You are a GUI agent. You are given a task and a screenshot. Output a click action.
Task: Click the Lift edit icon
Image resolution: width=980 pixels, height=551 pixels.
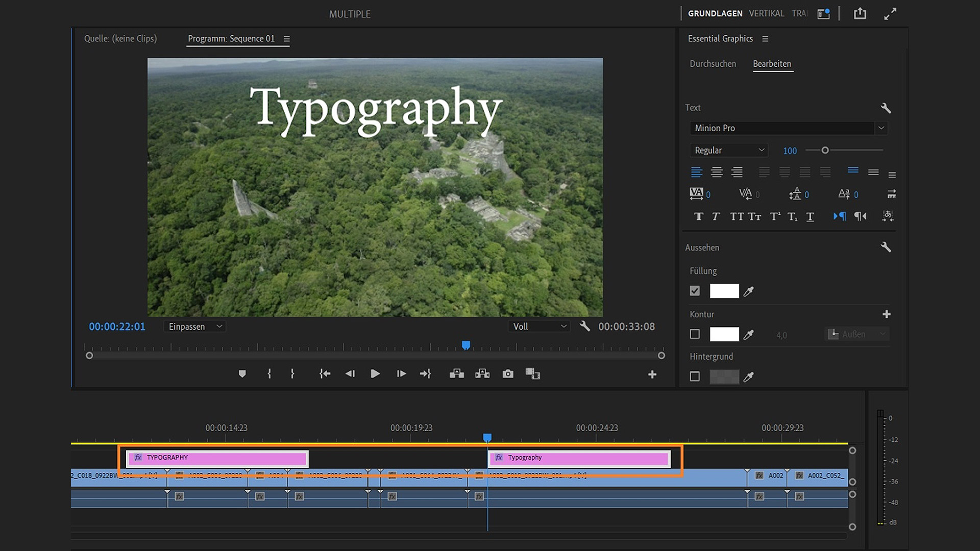point(457,374)
